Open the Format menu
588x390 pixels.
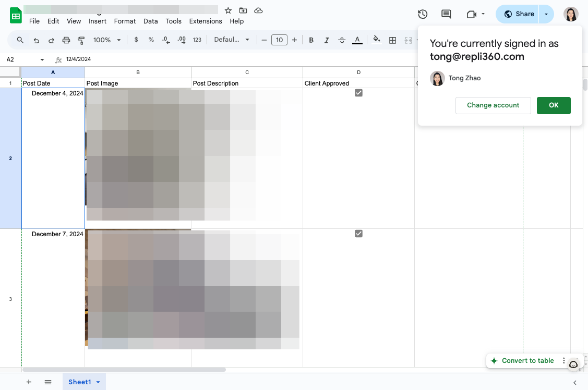125,21
